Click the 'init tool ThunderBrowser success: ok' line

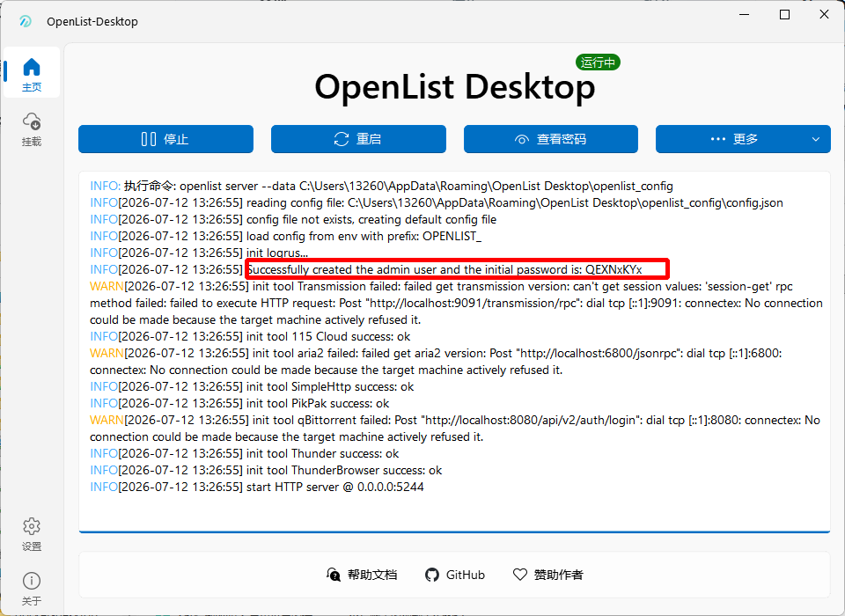pos(266,470)
